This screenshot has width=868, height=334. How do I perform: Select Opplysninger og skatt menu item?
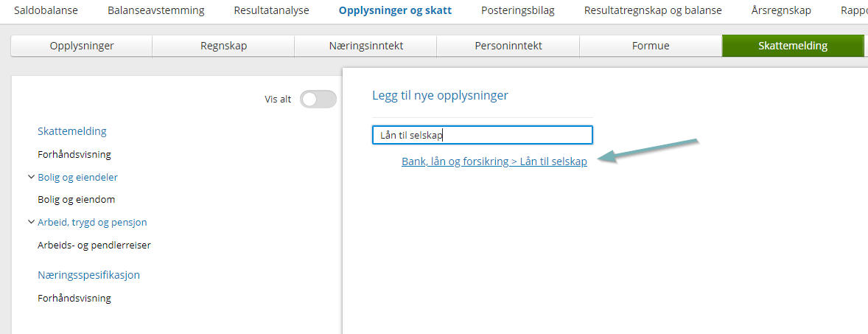[395, 10]
